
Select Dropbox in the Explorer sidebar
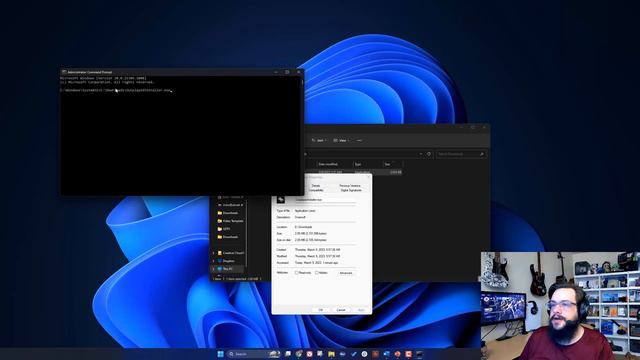(x=227, y=261)
